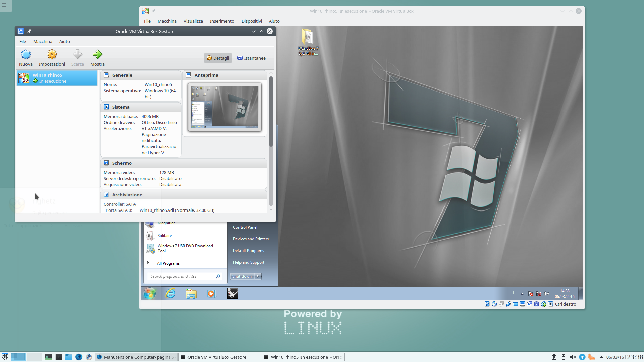Click the IT language indicator
The width and height of the screenshot is (644, 362).
point(513,293)
